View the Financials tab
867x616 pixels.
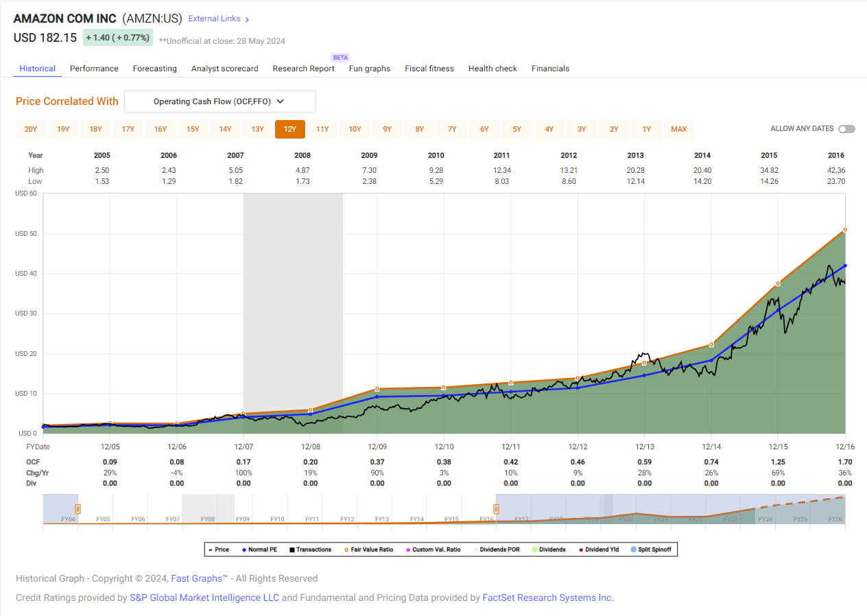(550, 69)
